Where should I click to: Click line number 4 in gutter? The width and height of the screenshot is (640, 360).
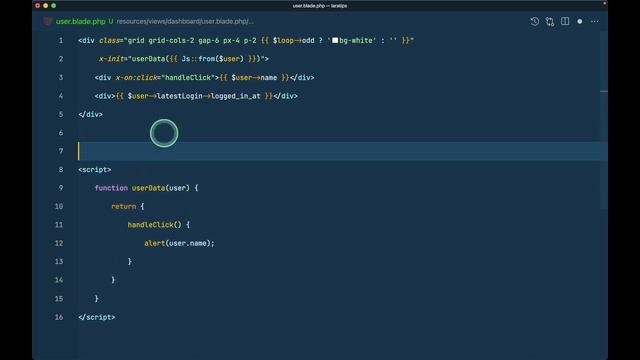coord(61,96)
